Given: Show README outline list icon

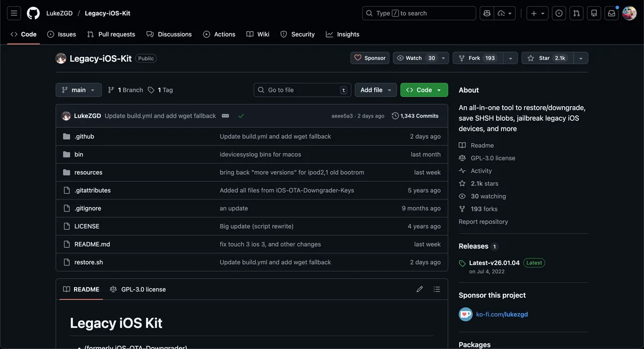Looking at the screenshot, I should point(437,289).
